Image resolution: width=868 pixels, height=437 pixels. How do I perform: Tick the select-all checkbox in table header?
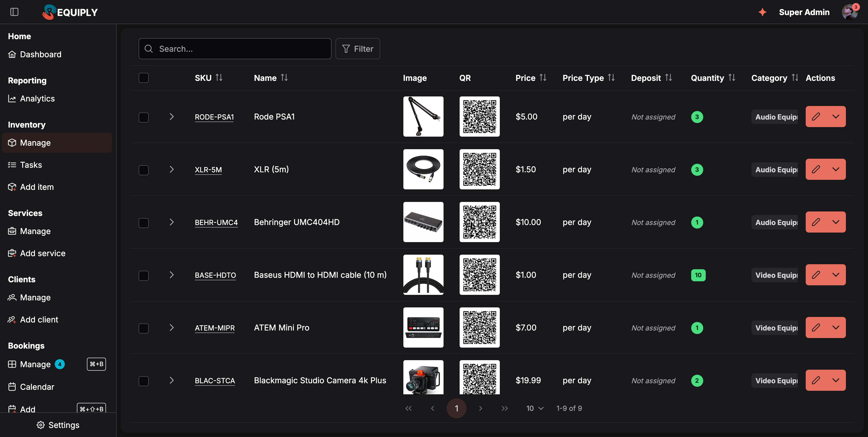pos(144,78)
